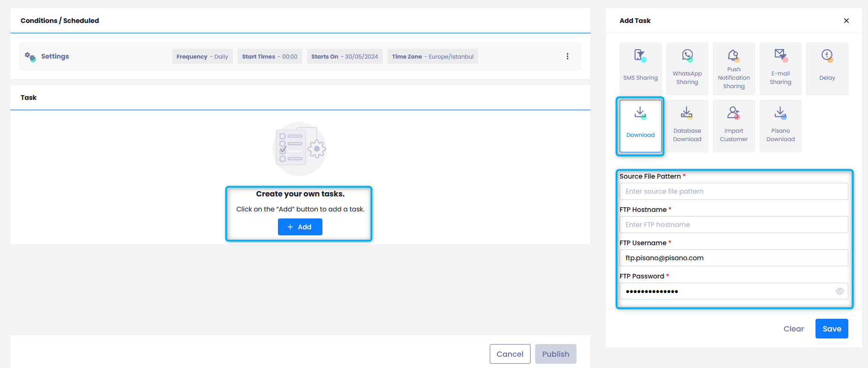Cancel the scheduled condition
Image resolution: width=868 pixels, height=368 pixels.
pyautogui.click(x=510, y=354)
